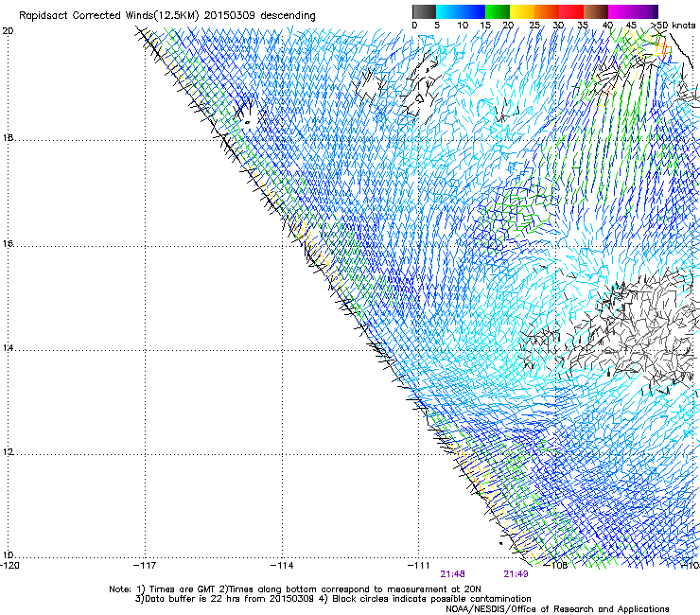Click the longitude -117 axis label
This screenshot has width=700, height=615.
tap(145, 566)
